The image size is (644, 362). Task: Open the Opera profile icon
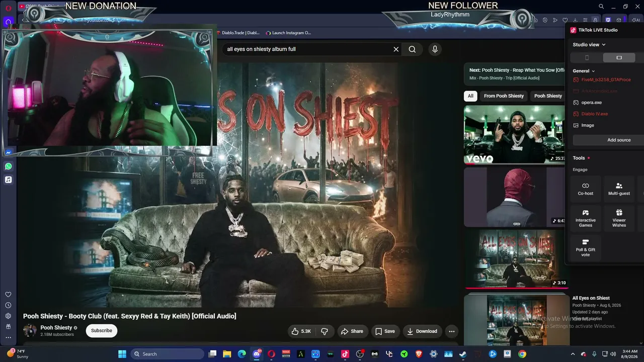point(595,20)
